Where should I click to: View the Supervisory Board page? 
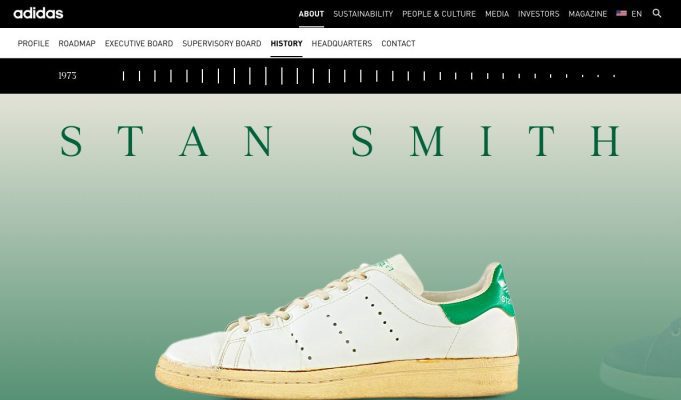tap(222, 43)
